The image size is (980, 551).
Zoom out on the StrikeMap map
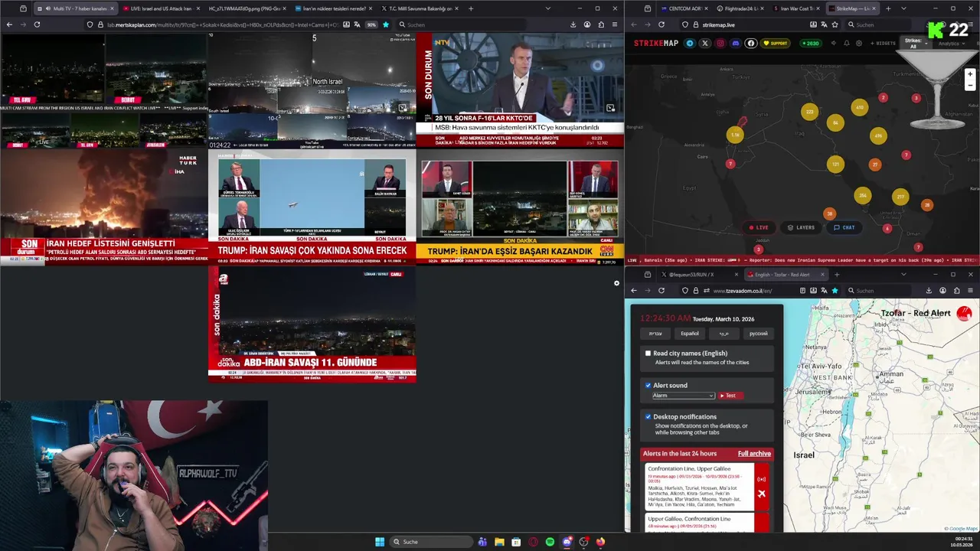(970, 86)
